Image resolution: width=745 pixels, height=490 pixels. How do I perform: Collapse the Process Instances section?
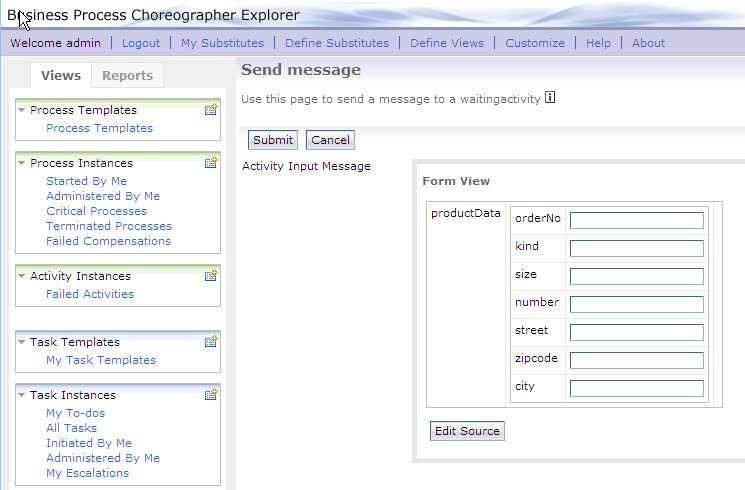click(21, 163)
